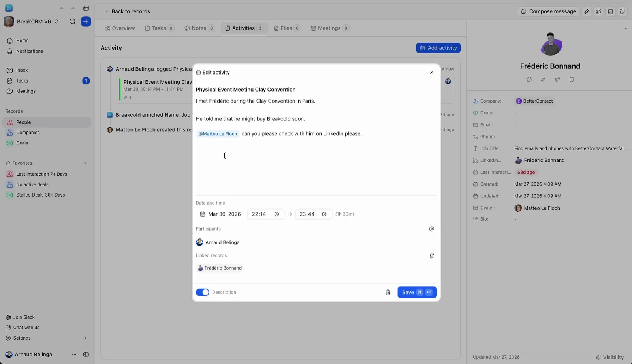This screenshot has width=632, height=364.
Task: Open user menu dots beside Arnaud Belinga
Action: point(74,355)
